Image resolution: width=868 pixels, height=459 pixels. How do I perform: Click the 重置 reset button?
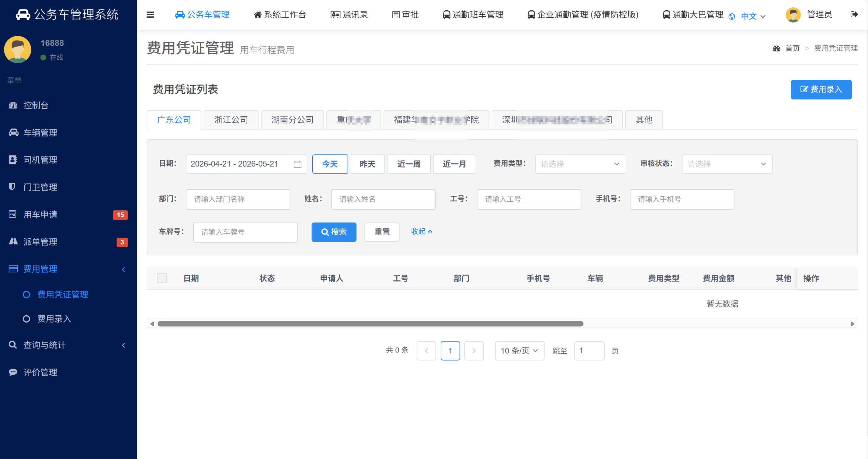382,232
